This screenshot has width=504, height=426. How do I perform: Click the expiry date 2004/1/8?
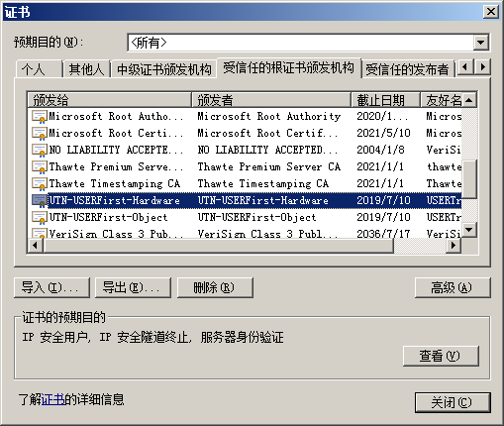[380, 151]
